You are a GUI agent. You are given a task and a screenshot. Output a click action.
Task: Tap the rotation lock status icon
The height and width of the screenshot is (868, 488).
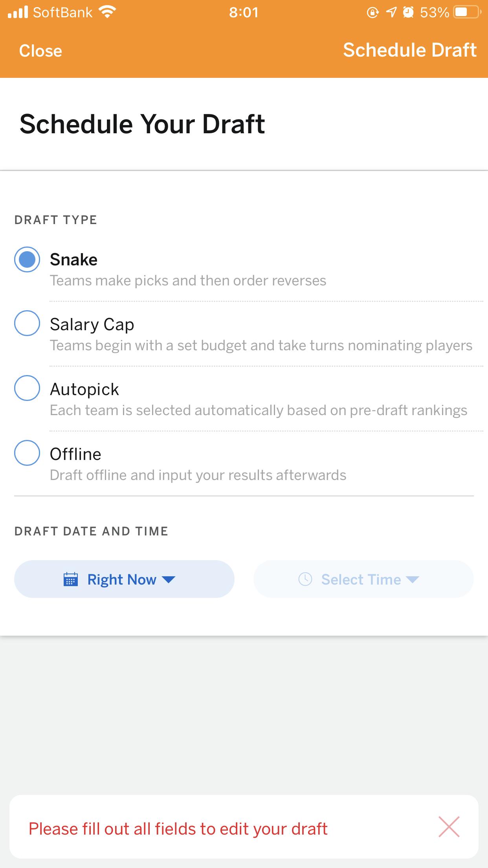pyautogui.click(x=372, y=13)
